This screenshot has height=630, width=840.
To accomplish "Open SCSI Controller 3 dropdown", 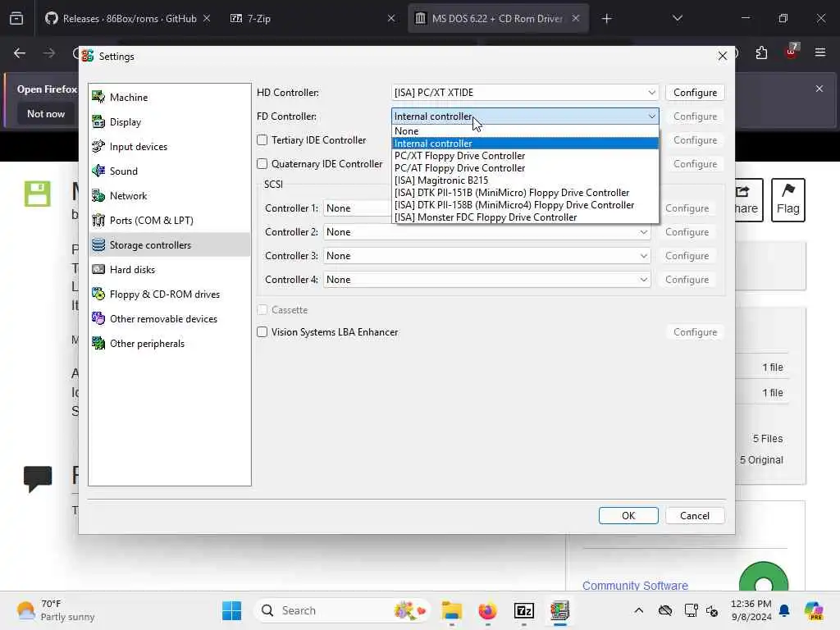I will (487, 256).
